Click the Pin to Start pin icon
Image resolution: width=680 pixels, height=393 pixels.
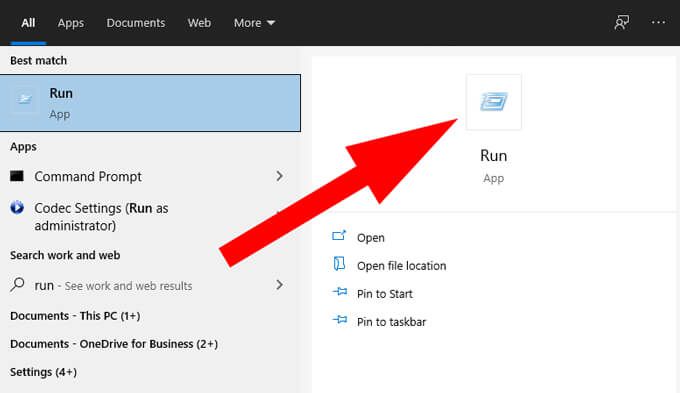[x=340, y=292]
